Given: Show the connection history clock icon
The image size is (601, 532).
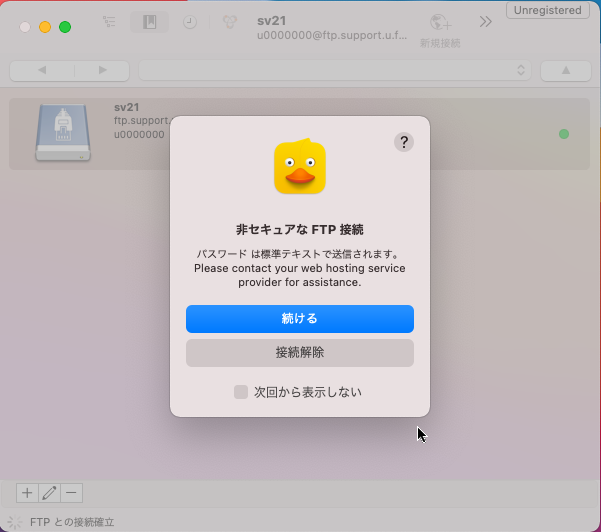Looking at the screenshot, I should pos(189,22).
